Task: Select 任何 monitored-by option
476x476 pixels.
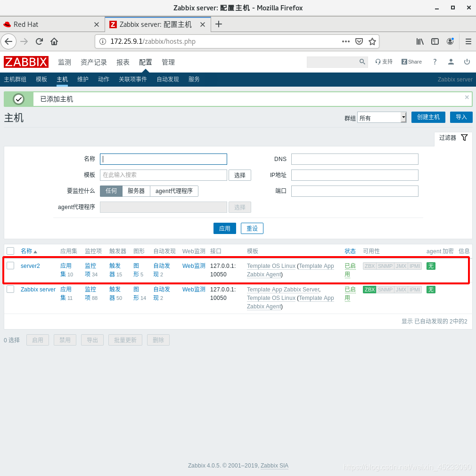Action: coord(111,191)
